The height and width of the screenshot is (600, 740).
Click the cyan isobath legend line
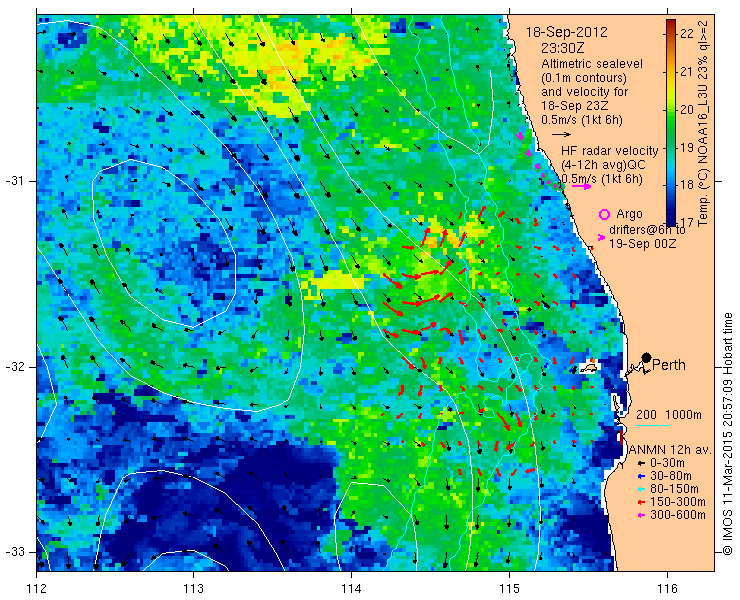[653, 426]
